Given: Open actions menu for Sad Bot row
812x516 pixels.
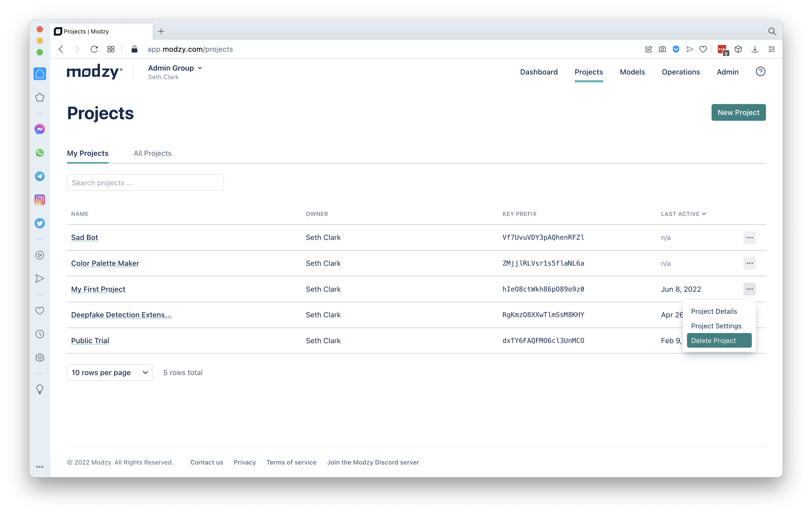Looking at the screenshot, I should pos(749,238).
